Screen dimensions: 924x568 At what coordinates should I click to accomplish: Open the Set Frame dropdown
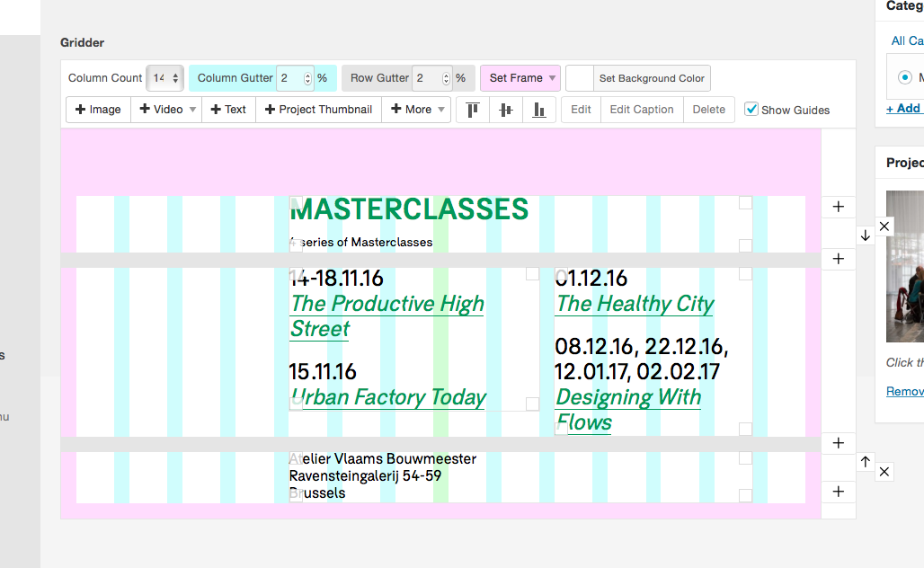click(x=521, y=78)
